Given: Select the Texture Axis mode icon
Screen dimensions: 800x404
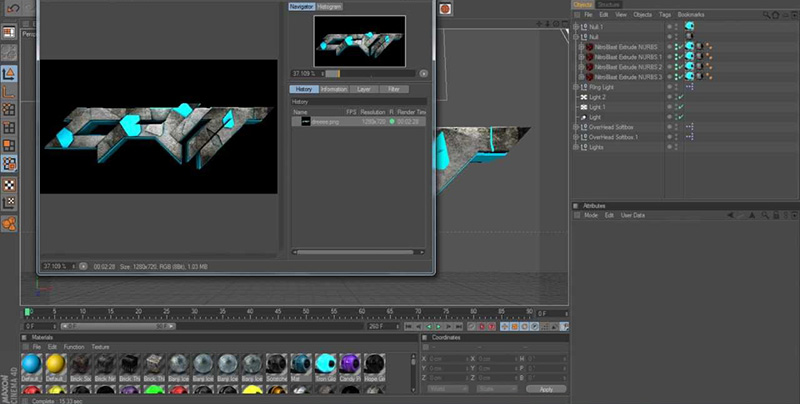Looking at the screenshot, I should click(x=9, y=203).
